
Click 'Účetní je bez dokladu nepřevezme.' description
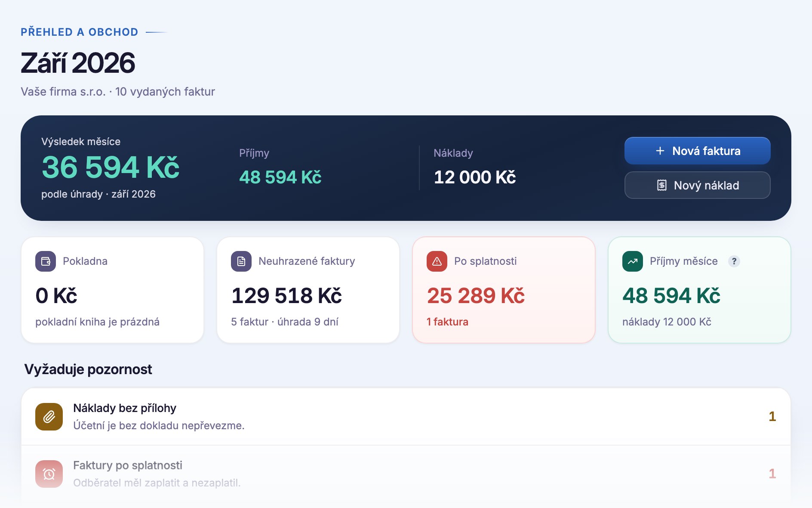159,426
